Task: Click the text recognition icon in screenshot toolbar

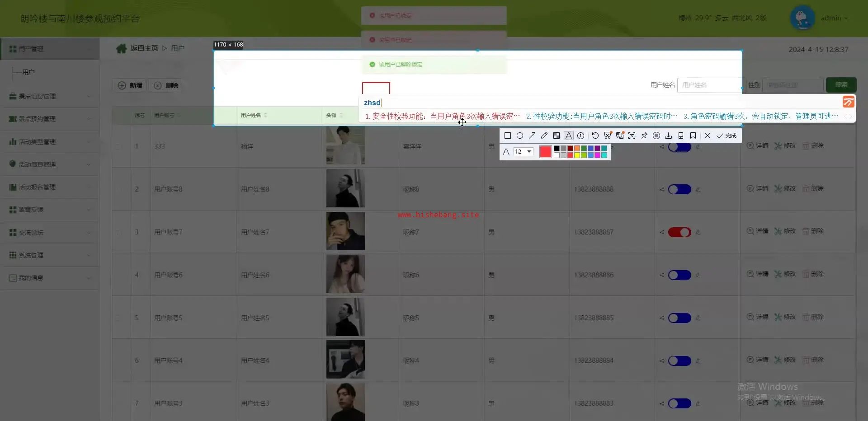Action: (x=632, y=136)
